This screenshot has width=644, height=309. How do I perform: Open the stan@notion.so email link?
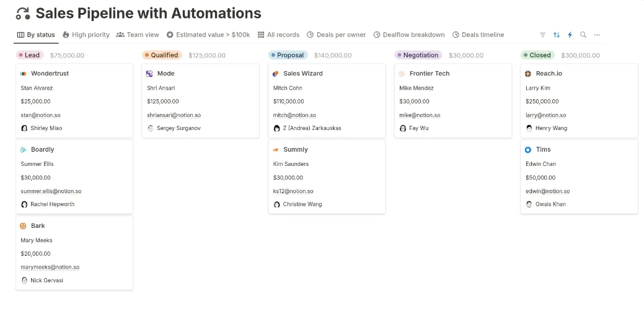point(40,115)
